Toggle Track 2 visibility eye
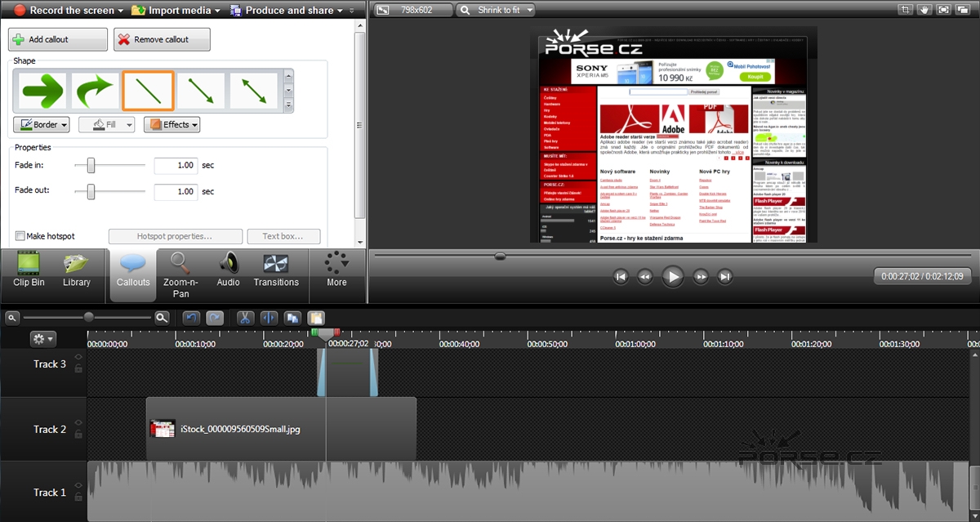 pos(78,422)
